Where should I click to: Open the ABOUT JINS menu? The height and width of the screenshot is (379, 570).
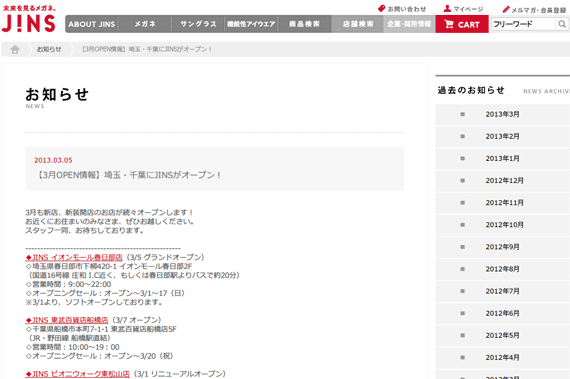(x=92, y=24)
